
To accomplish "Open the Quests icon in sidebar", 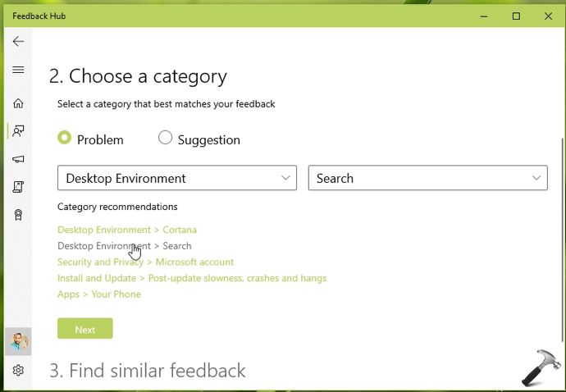I will pyautogui.click(x=18, y=187).
